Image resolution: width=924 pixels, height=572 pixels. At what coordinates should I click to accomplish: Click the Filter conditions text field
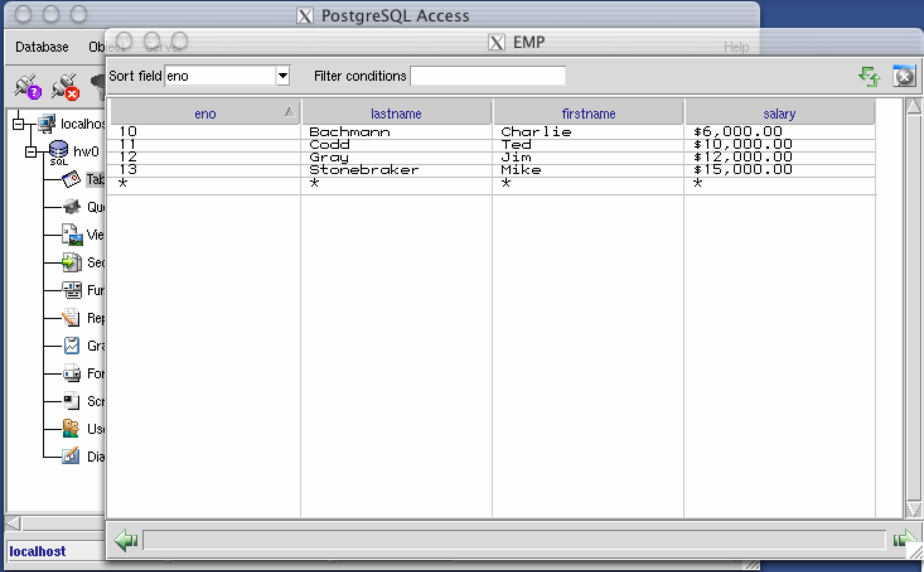487,76
